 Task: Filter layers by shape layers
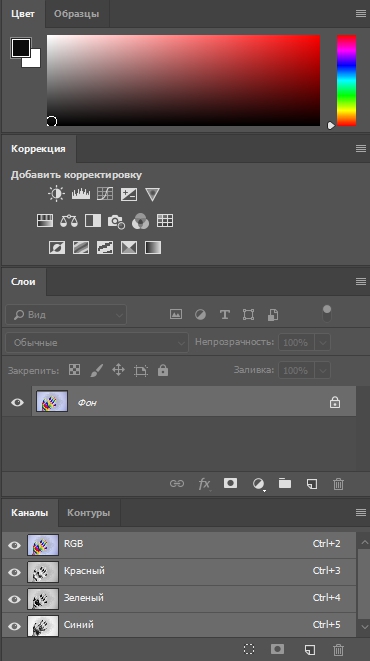pyautogui.click(x=249, y=314)
